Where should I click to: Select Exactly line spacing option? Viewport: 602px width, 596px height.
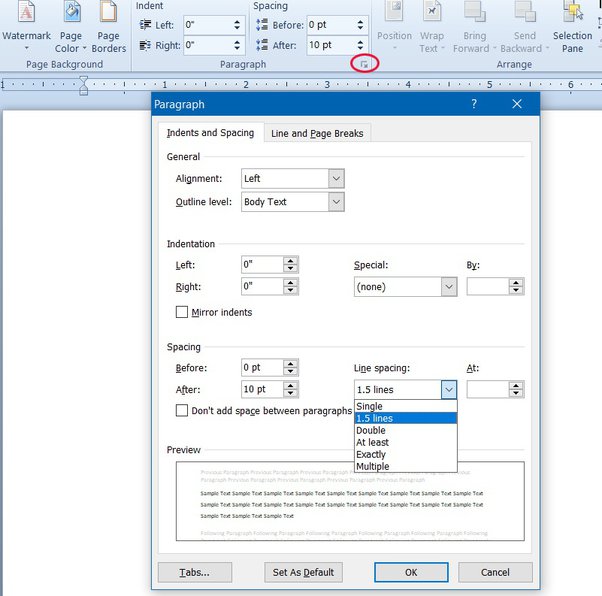click(406, 454)
